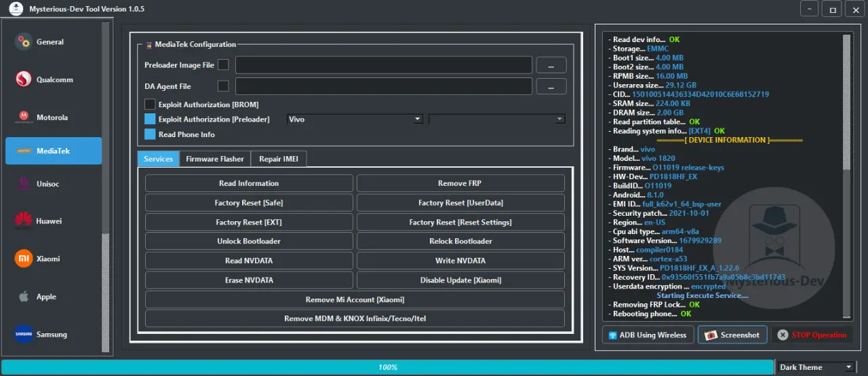Image resolution: width=868 pixels, height=376 pixels.
Task: Click the "[ DEVICE INFORMATION ]" log heading
Action: click(x=728, y=140)
